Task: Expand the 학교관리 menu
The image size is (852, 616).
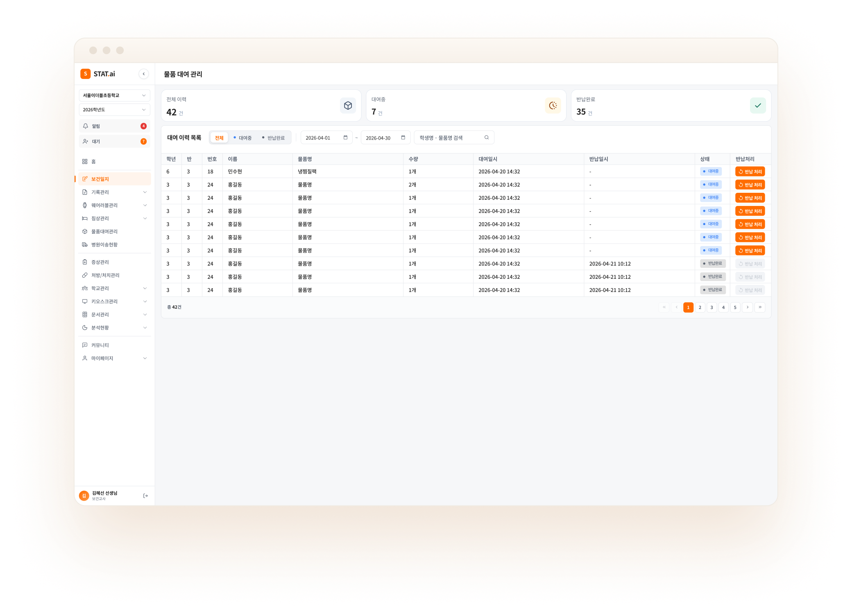Action: pos(114,288)
